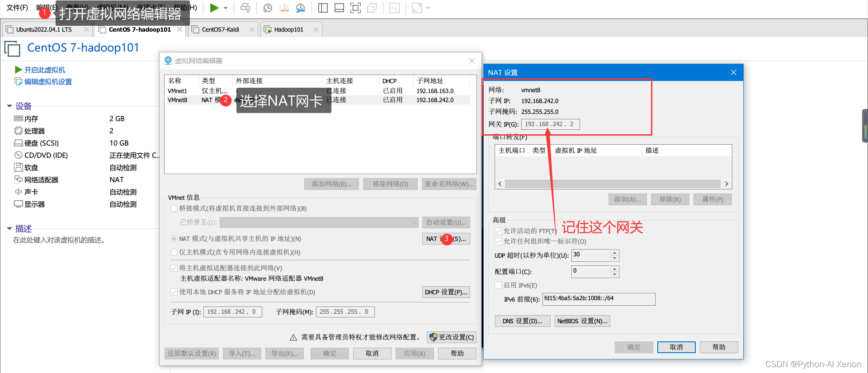Select 桥接模式 radio button
The height and width of the screenshot is (373, 868).
coord(174,208)
